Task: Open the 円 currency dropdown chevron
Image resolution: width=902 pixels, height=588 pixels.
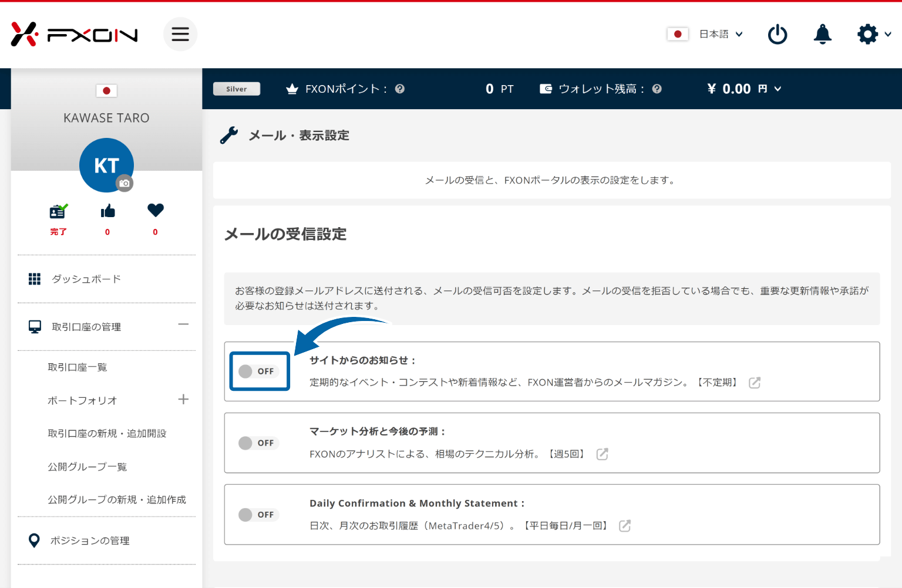Action: 778,89
